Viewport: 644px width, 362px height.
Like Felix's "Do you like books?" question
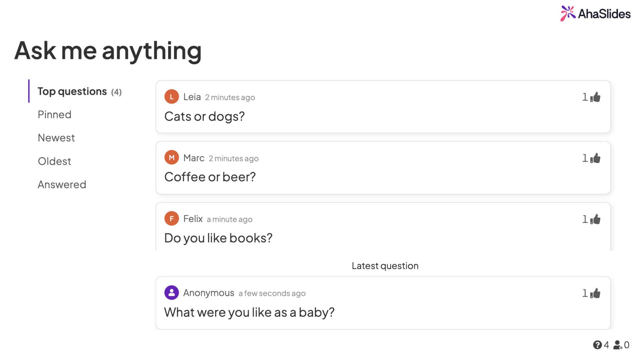coord(595,219)
